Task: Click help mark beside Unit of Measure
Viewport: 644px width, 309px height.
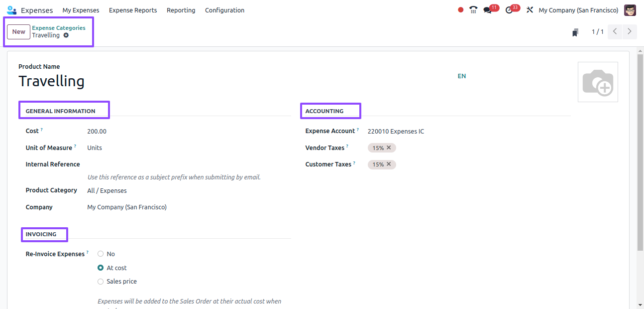Action: [x=75, y=146]
